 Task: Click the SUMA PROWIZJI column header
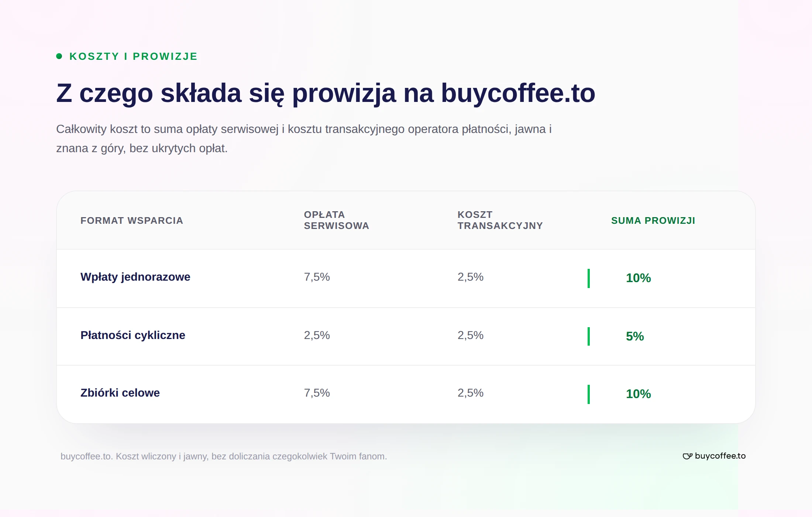coord(653,220)
